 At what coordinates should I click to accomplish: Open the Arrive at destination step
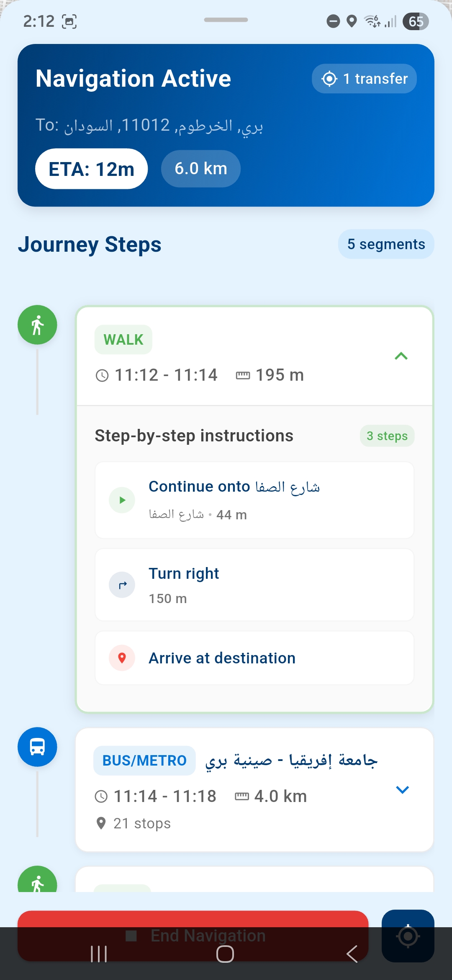(x=254, y=658)
